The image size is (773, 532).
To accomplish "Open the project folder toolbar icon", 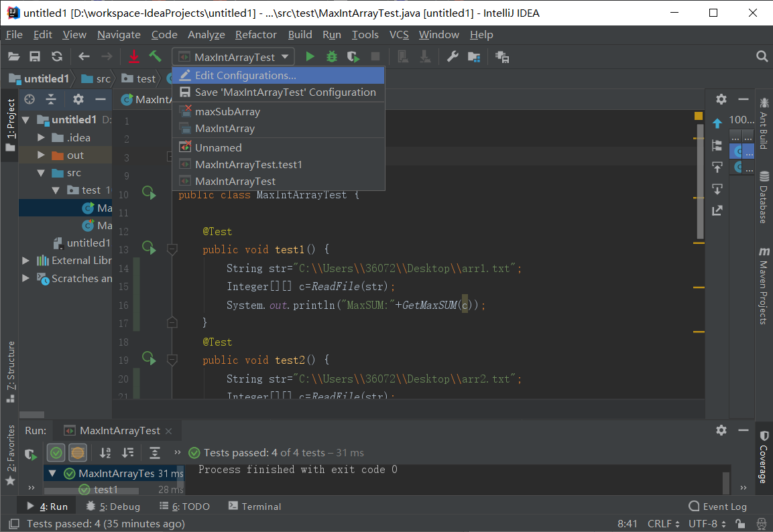I will coord(14,57).
